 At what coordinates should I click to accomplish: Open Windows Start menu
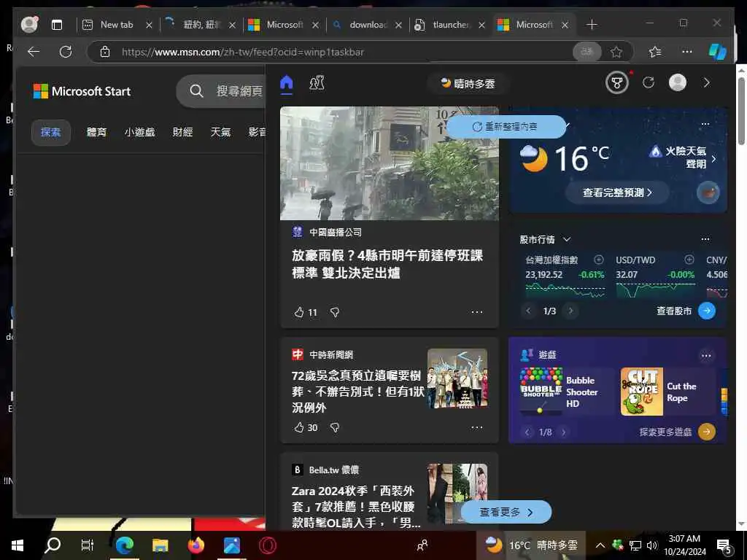[18, 545]
